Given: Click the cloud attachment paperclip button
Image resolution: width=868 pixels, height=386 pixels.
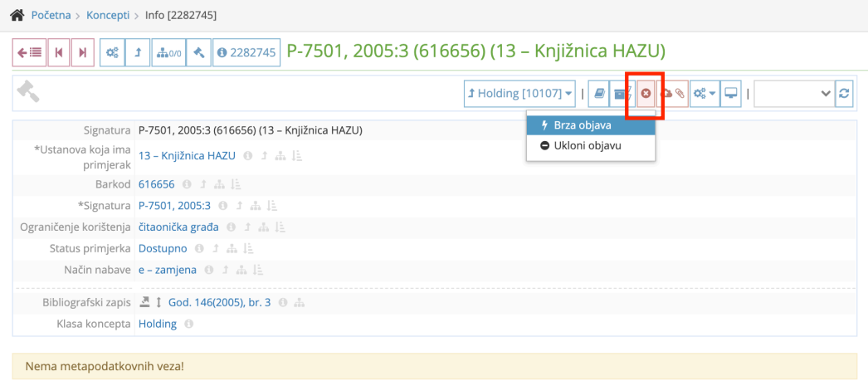Looking at the screenshot, I should point(674,94).
